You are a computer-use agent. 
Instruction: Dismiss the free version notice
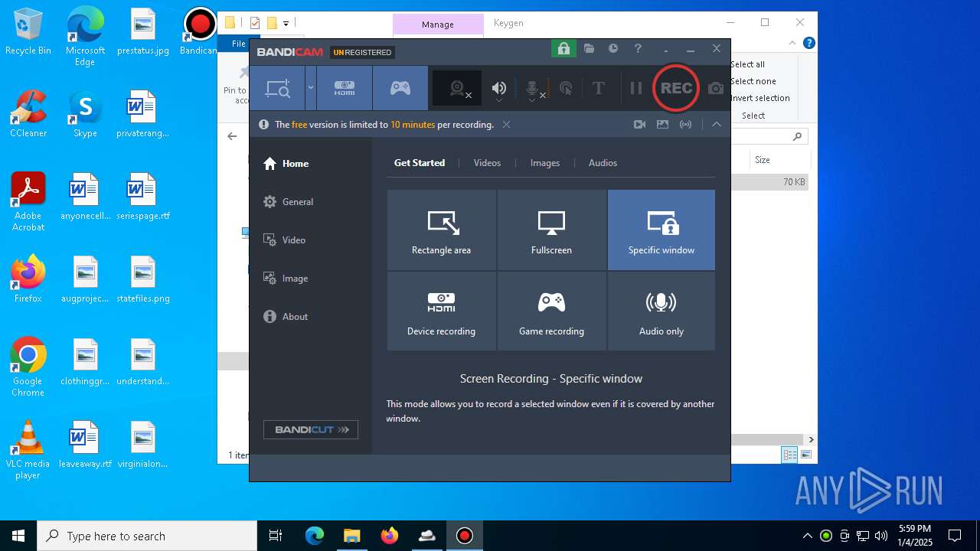(x=506, y=124)
